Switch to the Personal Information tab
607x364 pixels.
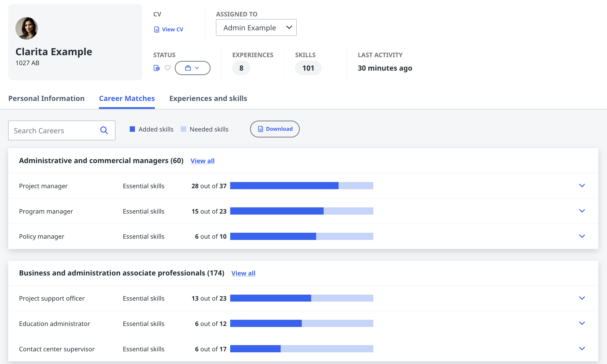point(46,98)
